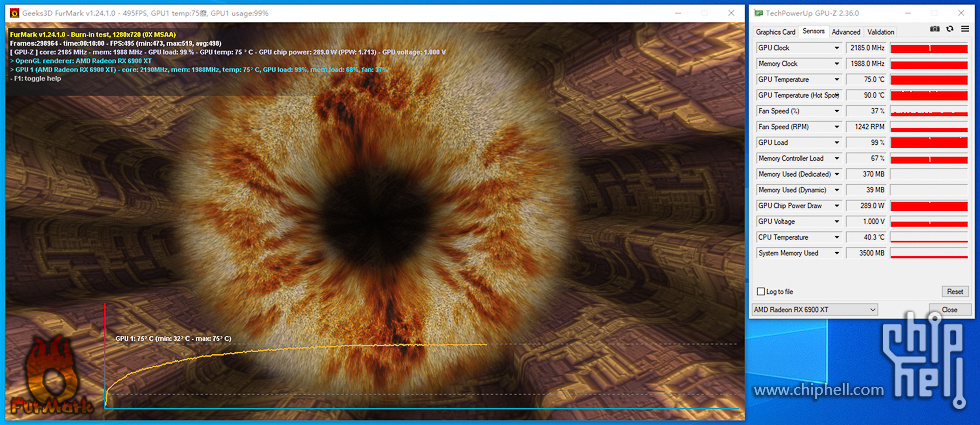Viewport: 980px width, 425px height.
Task: Click the 370 MB dedicated memory value
Action: tap(866, 174)
